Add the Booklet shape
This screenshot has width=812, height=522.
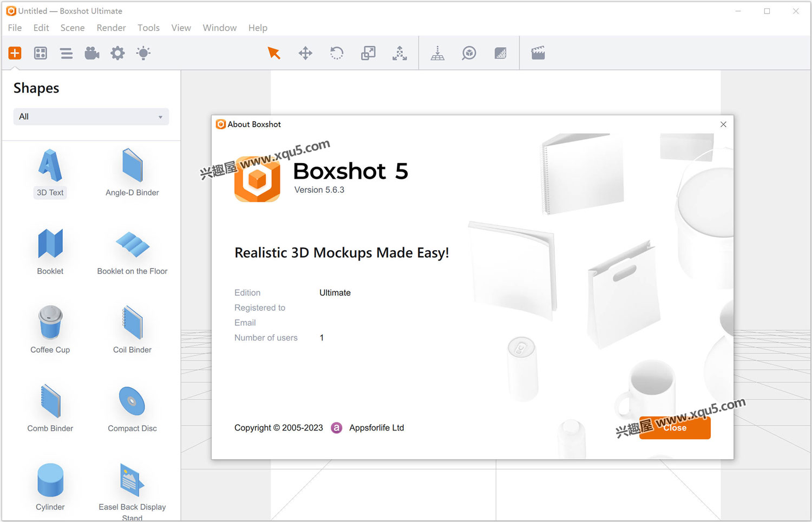[x=50, y=252]
